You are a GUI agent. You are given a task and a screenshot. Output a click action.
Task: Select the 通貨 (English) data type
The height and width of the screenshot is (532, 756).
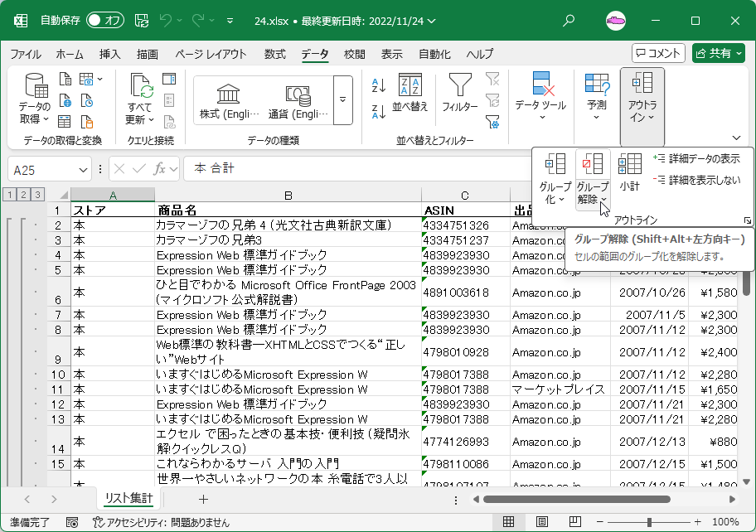[x=298, y=101]
